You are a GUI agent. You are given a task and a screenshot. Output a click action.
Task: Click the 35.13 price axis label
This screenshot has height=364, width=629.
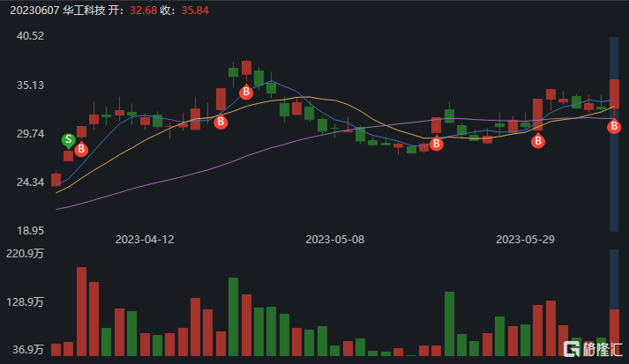[x=30, y=85]
